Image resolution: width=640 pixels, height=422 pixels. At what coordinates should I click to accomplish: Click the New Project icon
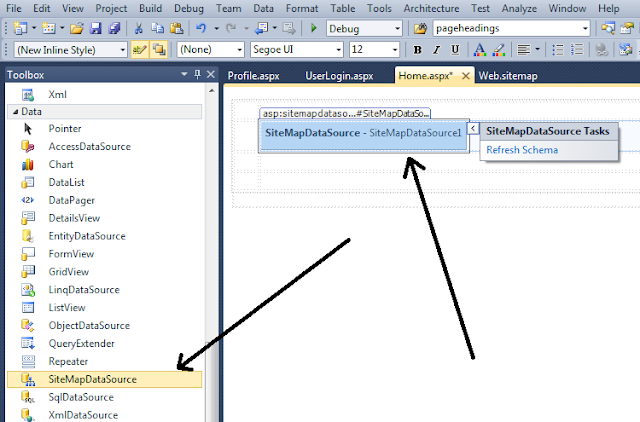click(x=20, y=28)
